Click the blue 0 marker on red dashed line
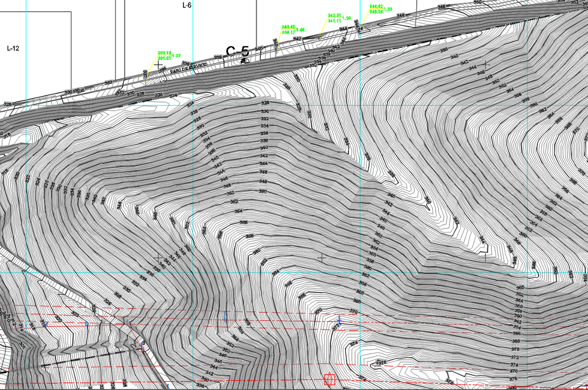The height and width of the screenshot is (390, 588). (x=87, y=324)
